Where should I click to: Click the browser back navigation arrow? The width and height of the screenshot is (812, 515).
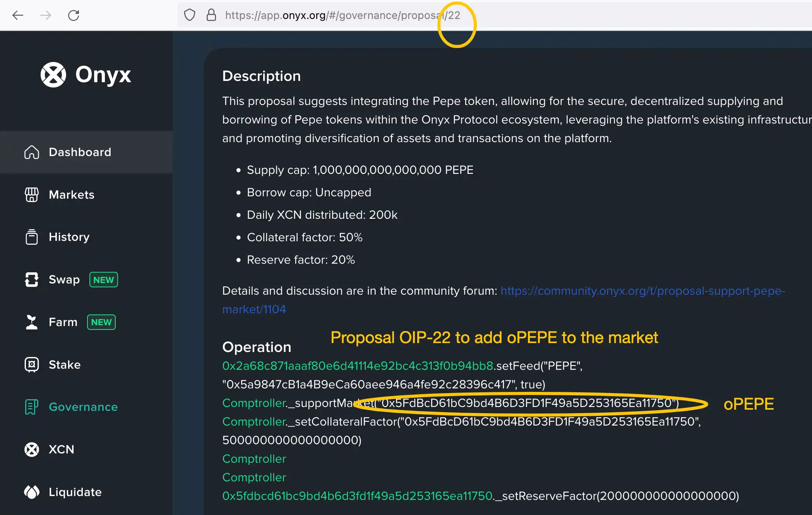17,15
